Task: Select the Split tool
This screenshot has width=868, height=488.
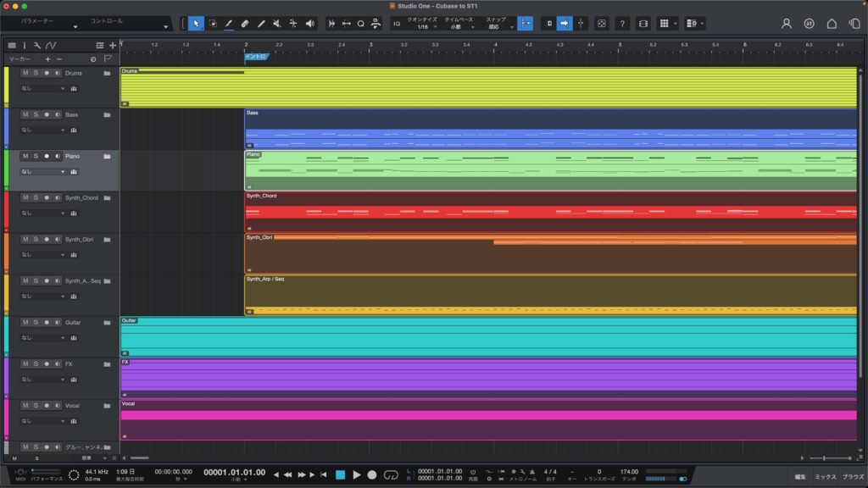Action: (261, 24)
